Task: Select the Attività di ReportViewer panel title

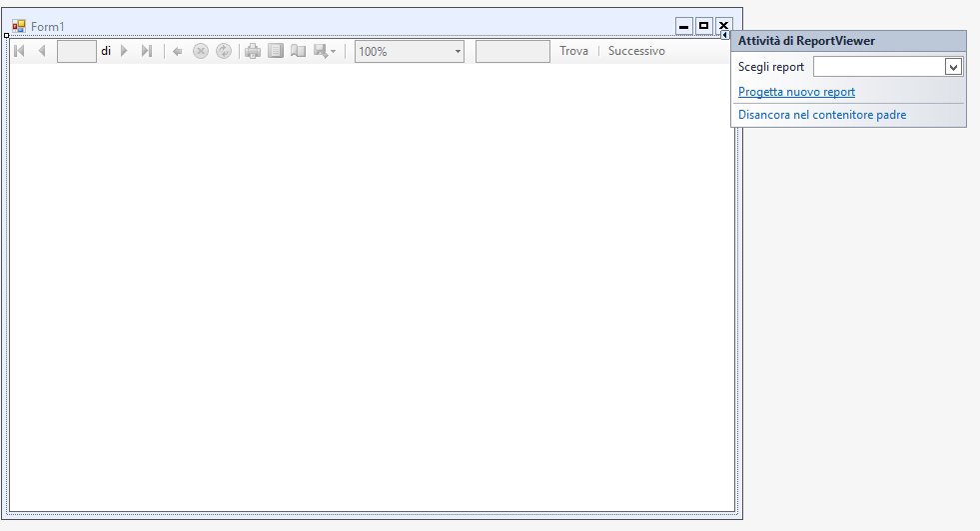Action: point(806,41)
